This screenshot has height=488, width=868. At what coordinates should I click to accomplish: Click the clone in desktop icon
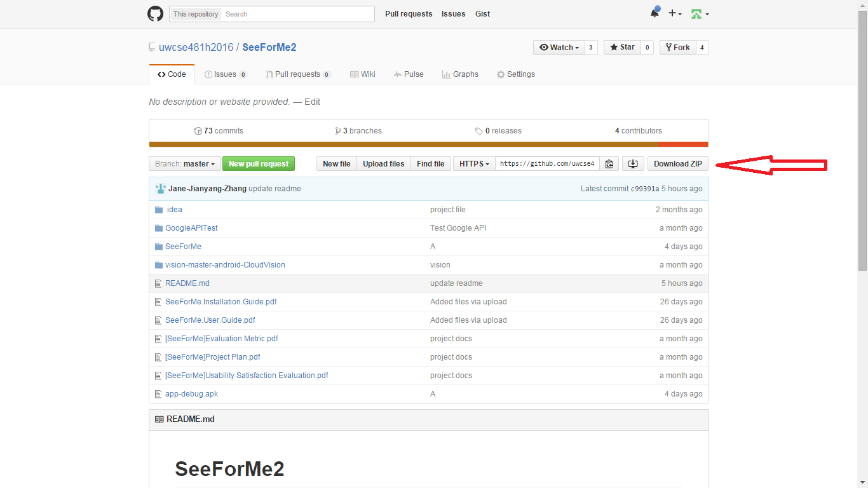click(x=633, y=164)
